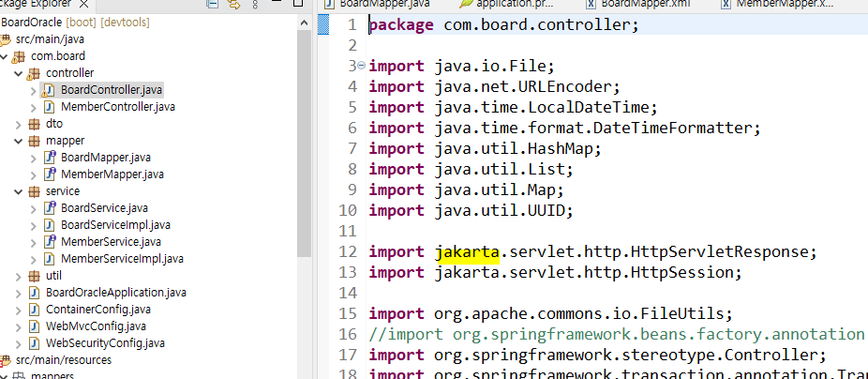Close the Package Explorer view
The image size is (868, 379).
(x=83, y=5)
